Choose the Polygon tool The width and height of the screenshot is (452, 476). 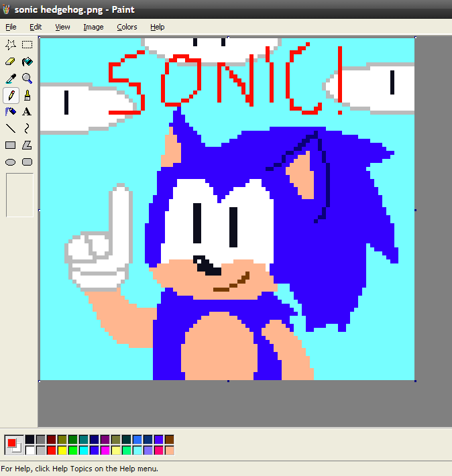(27, 145)
